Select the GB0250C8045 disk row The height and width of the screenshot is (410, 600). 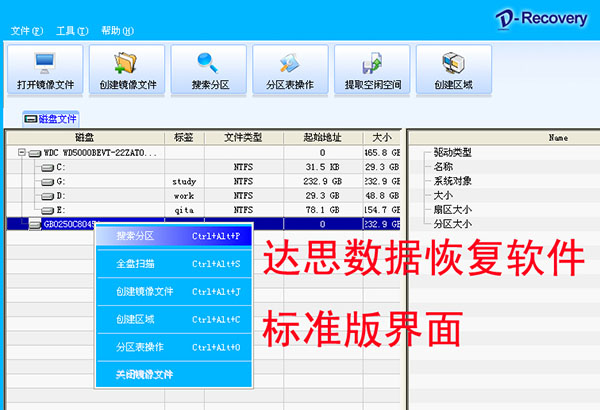[203, 224]
